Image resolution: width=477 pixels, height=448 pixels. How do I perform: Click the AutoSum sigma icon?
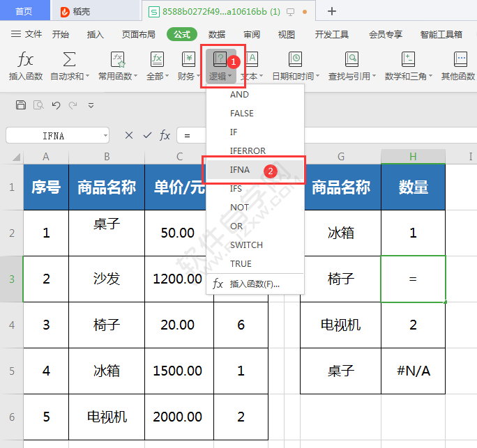click(x=69, y=59)
